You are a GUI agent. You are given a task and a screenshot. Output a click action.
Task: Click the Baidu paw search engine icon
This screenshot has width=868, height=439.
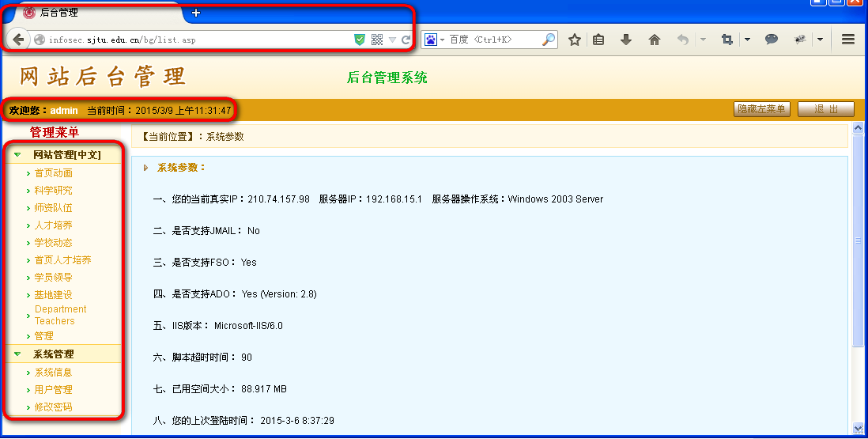(431, 40)
